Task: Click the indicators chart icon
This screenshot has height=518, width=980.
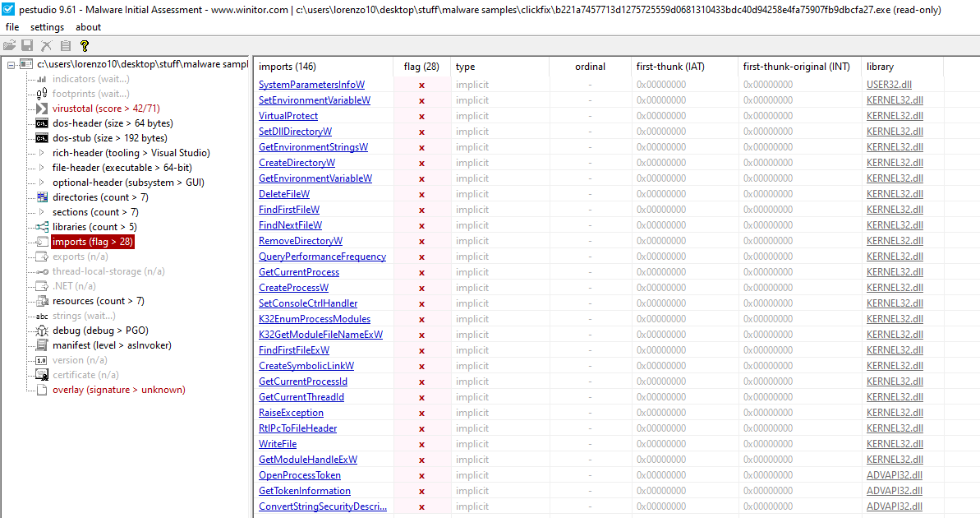Action: click(42, 79)
